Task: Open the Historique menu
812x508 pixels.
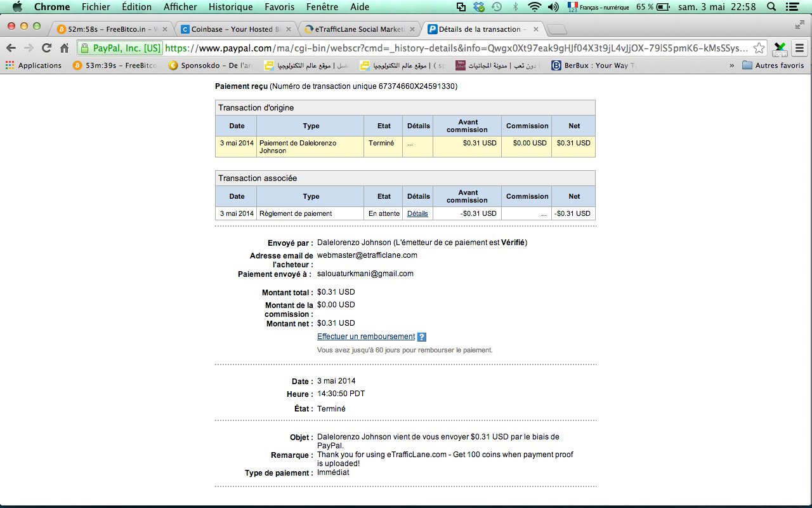Action: coord(230,7)
